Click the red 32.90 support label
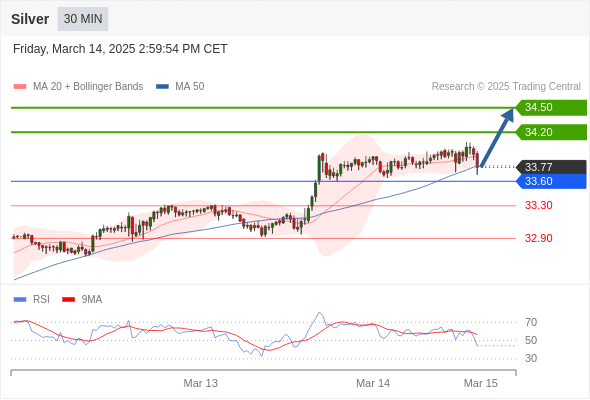 pos(538,238)
